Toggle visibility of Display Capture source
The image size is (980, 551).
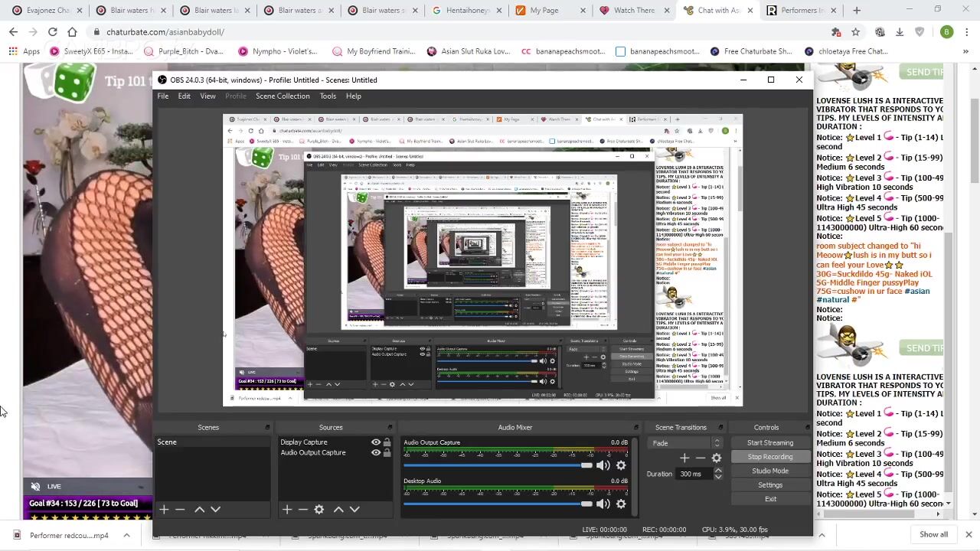coord(376,442)
